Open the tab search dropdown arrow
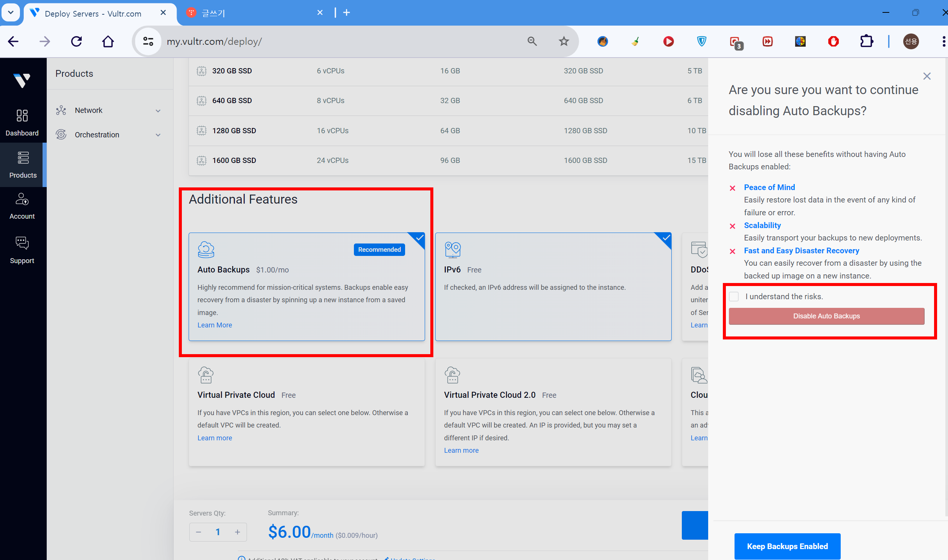 tap(11, 12)
